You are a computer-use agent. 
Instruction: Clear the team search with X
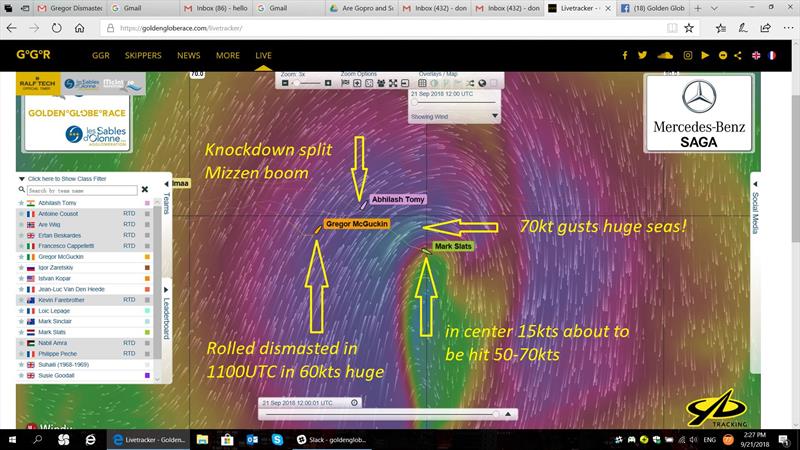145,190
